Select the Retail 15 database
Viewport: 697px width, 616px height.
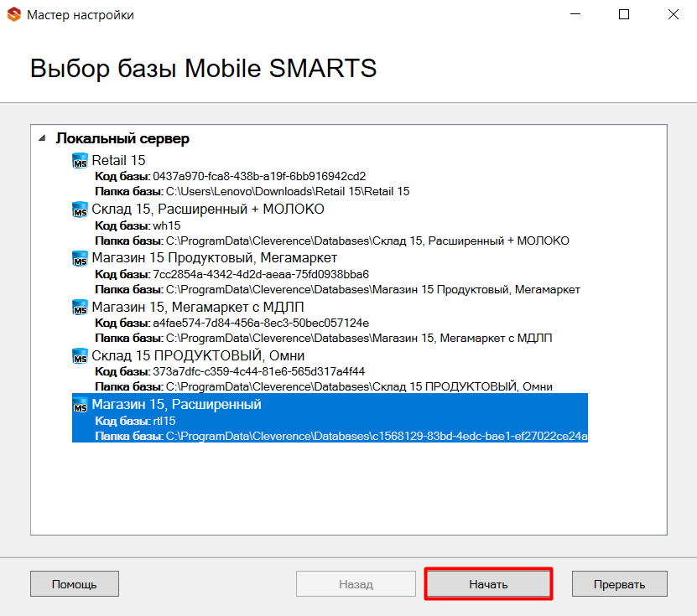(x=119, y=160)
